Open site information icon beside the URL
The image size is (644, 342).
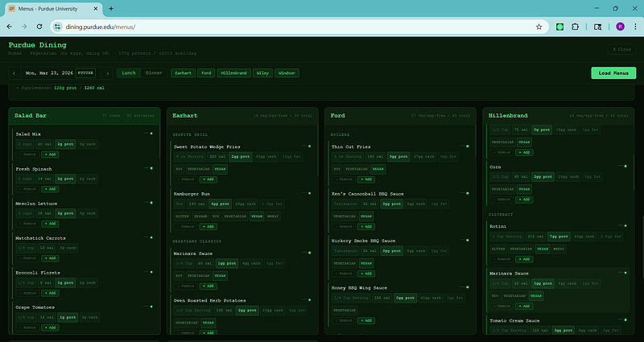tap(57, 27)
